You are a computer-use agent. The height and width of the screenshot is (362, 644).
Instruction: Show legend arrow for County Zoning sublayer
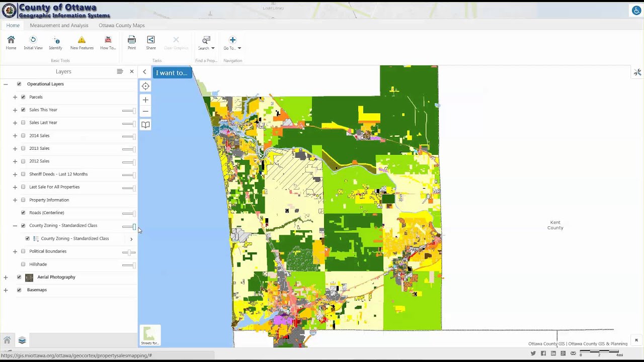[x=131, y=239]
